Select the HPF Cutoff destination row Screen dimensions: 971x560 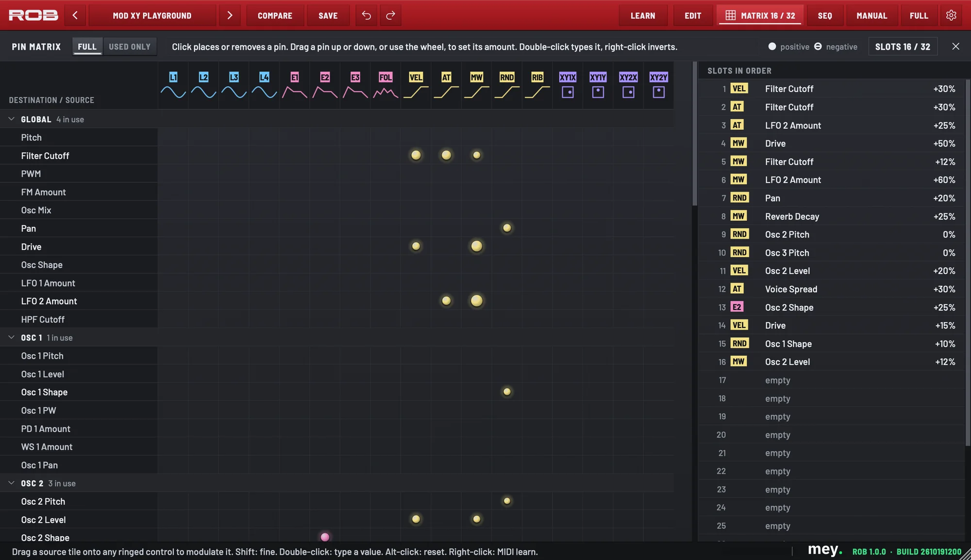(79, 319)
